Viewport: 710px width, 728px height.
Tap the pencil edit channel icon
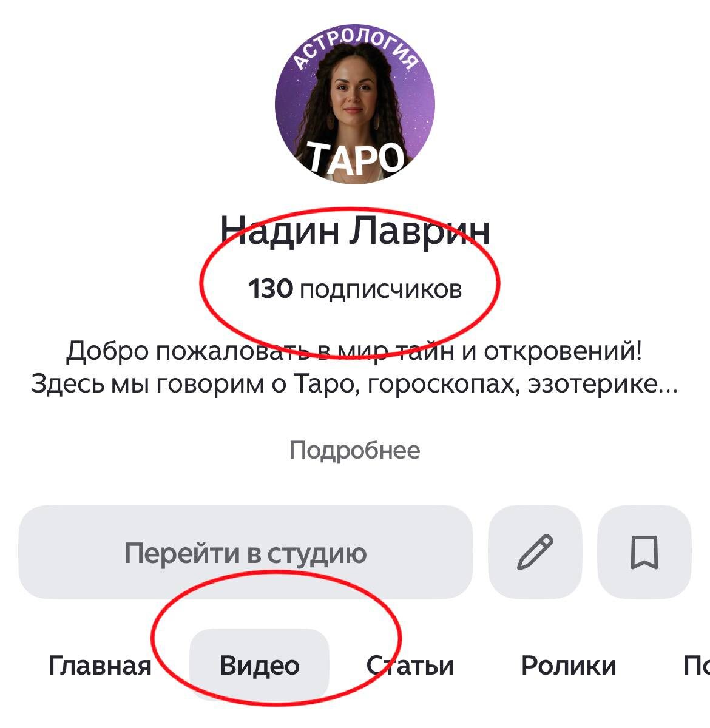(x=535, y=552)
